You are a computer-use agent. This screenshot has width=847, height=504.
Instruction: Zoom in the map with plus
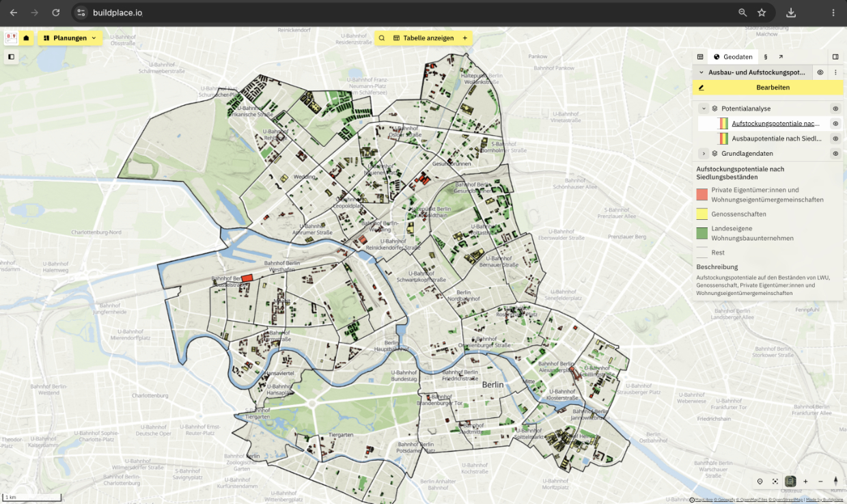[x=805, y=481]
